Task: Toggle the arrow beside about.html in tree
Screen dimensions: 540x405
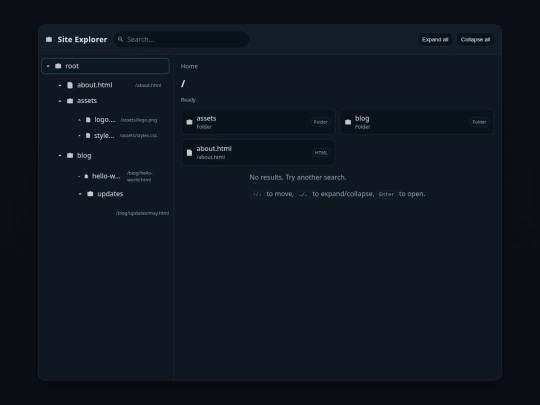Action: tap(60, 85)
